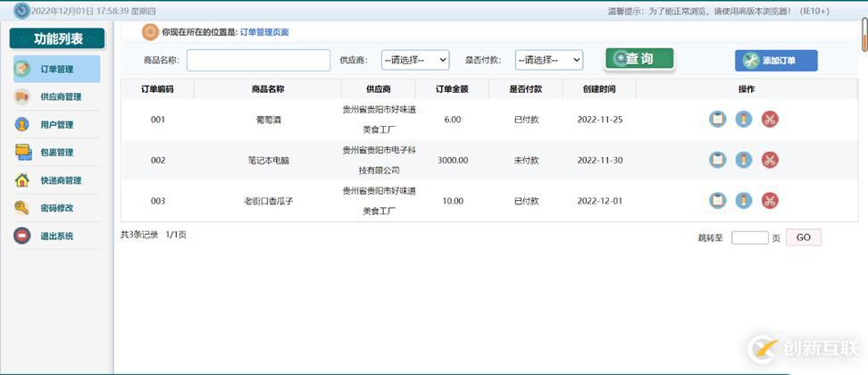868x375 pixels.
Task: Click the red delete scissors icon for order 003
Action: 770,201
